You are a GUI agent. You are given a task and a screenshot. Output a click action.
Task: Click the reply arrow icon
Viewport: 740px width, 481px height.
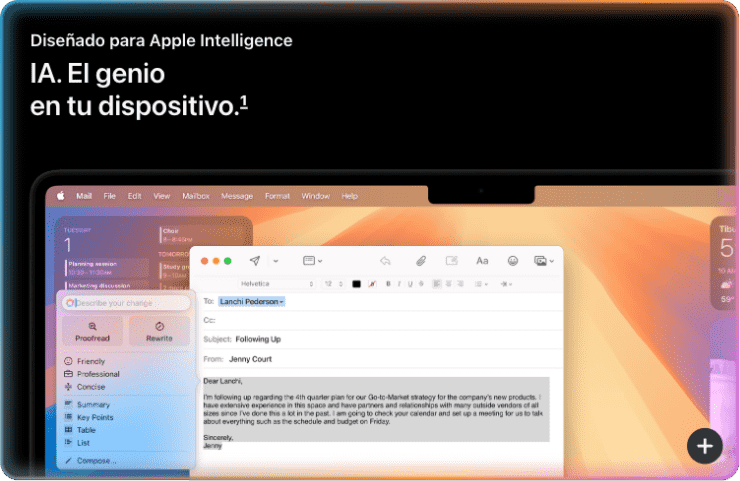point(385,261)
